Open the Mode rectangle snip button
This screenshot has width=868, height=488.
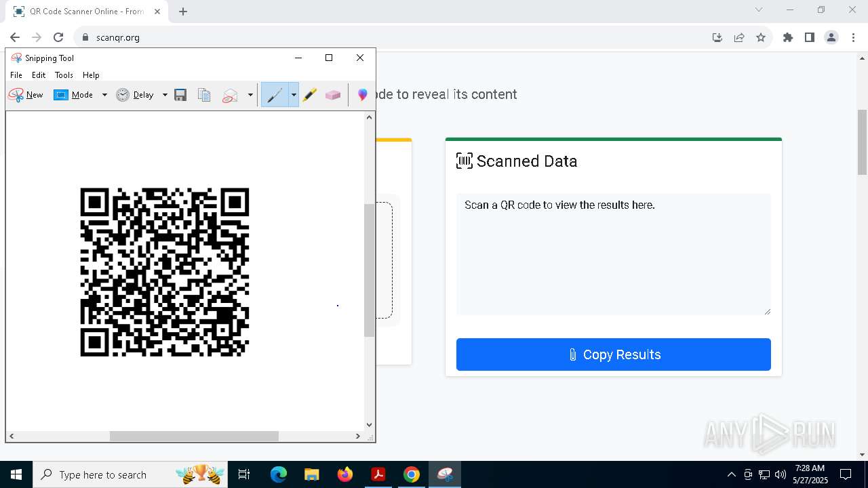click(73, 95)
